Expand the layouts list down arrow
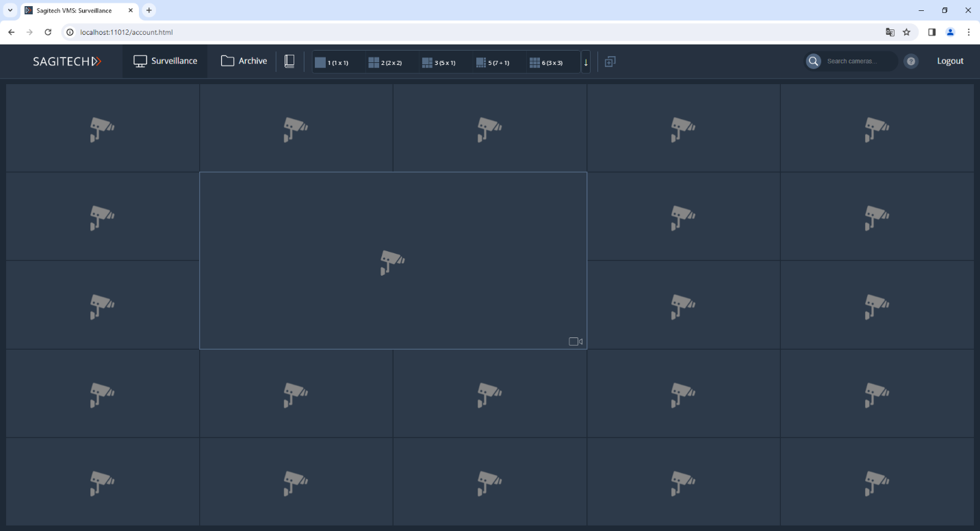980x531 pixels. click(x=586, y=62)
